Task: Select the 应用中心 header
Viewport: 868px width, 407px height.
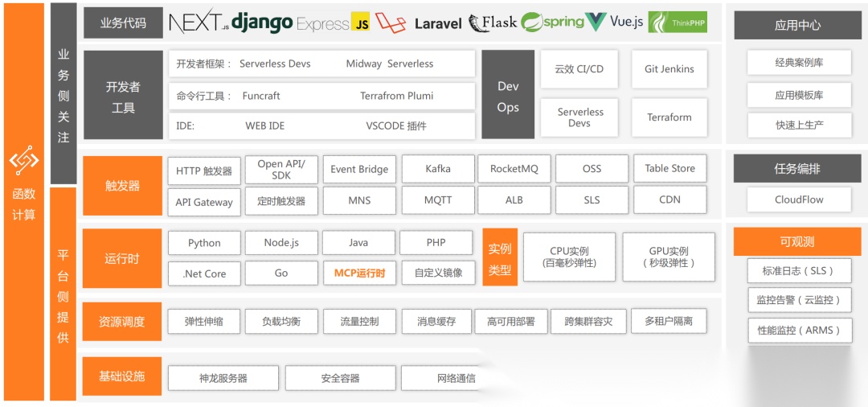Action: point(797,25)
